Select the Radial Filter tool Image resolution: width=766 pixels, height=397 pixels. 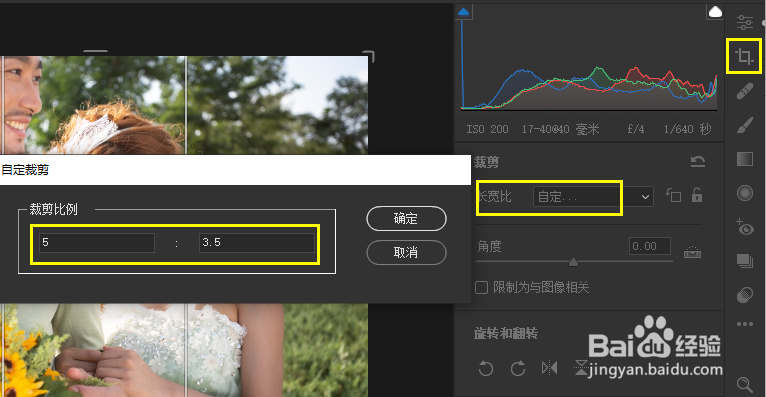[x=745, y=193]
